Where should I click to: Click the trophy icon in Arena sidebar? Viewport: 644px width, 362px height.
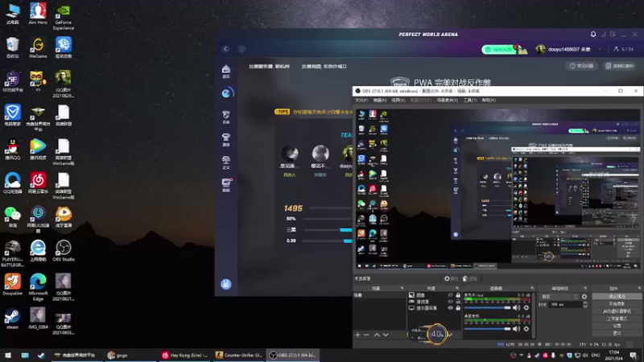pyautogui.click(x=226, y=139)
